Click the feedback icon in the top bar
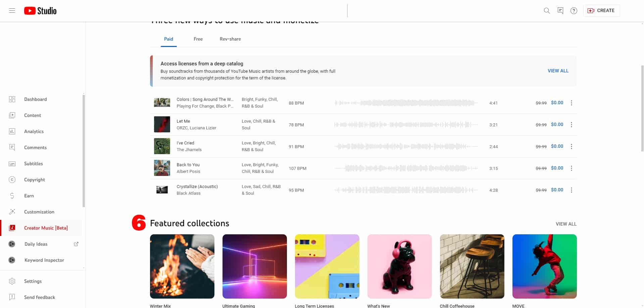This screenshot has height=308, width=644. [560, 11]
